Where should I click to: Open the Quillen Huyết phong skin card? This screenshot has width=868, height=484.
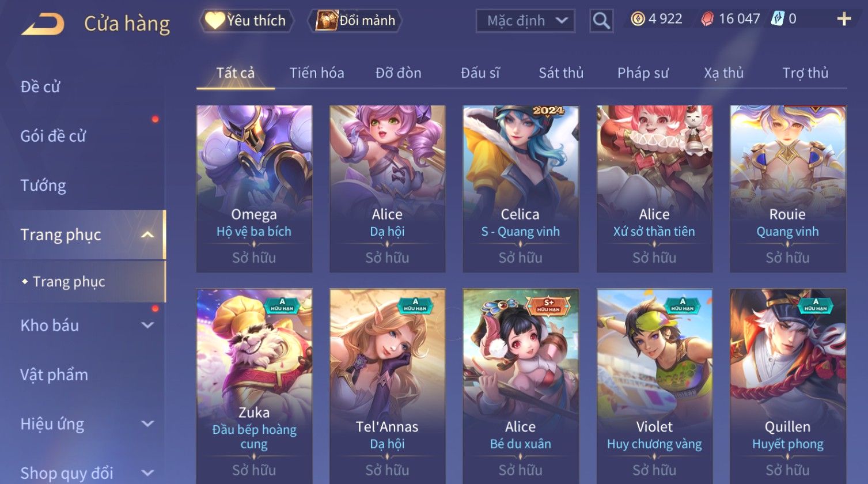787,386
